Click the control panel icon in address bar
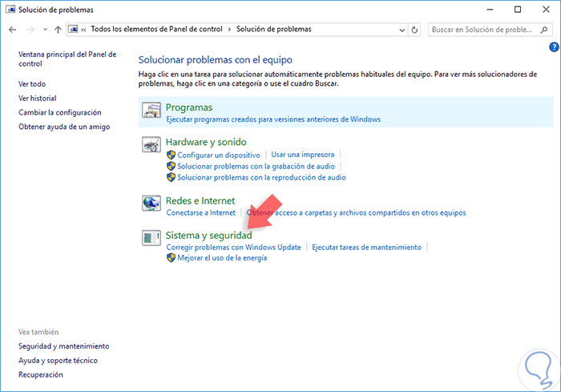Image resolution: width=561 pixels, height=392 pixels. click(x=73, y=30)
